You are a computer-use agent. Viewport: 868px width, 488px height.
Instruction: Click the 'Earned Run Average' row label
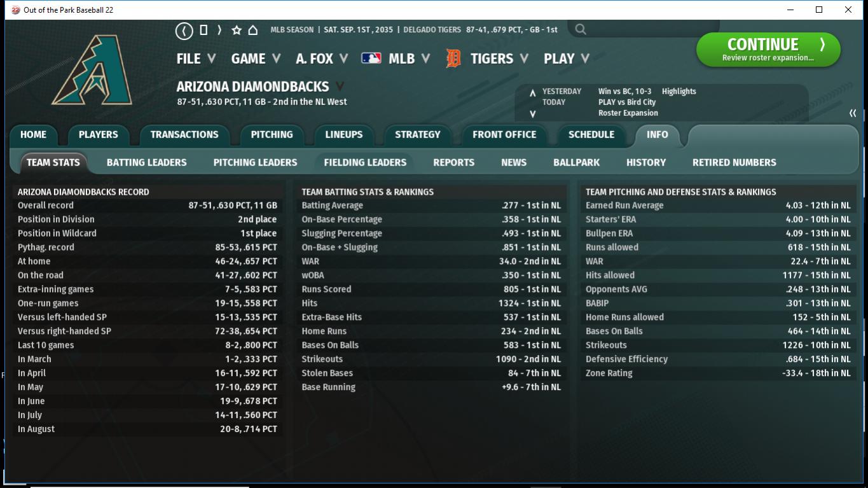624,206
